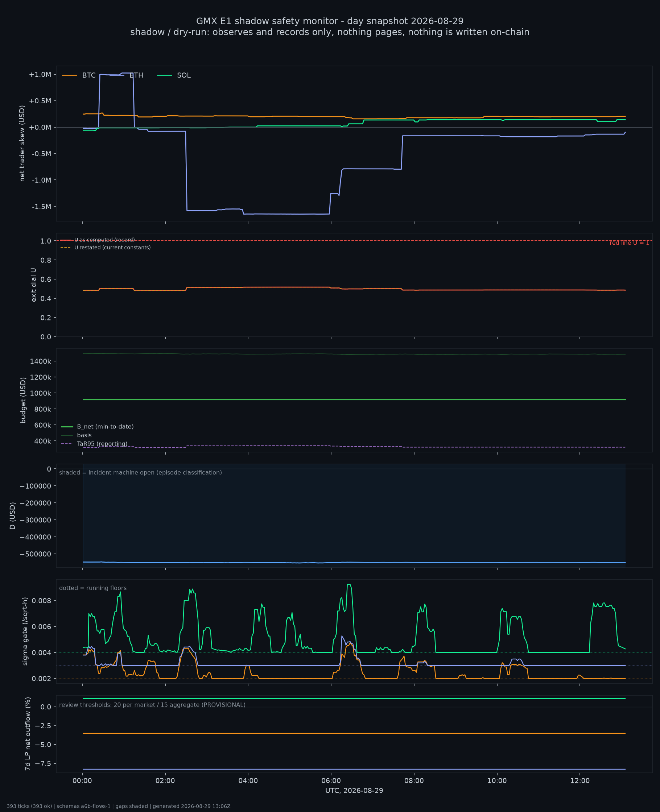
Task: Click the 'dotted = running floors' note
Action: [93, 588]
